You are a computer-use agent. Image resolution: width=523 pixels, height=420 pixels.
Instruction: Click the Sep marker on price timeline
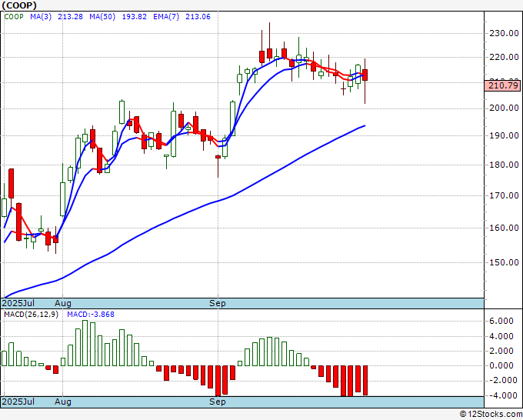(218, 303)
